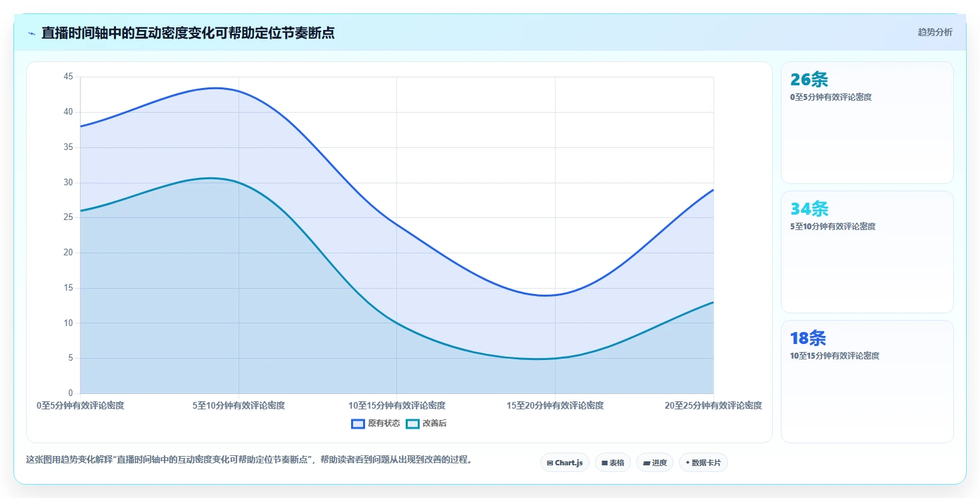
Task: Click the 原有状态 line peak near 5至10分钟
Action: (x=216, y=88)
